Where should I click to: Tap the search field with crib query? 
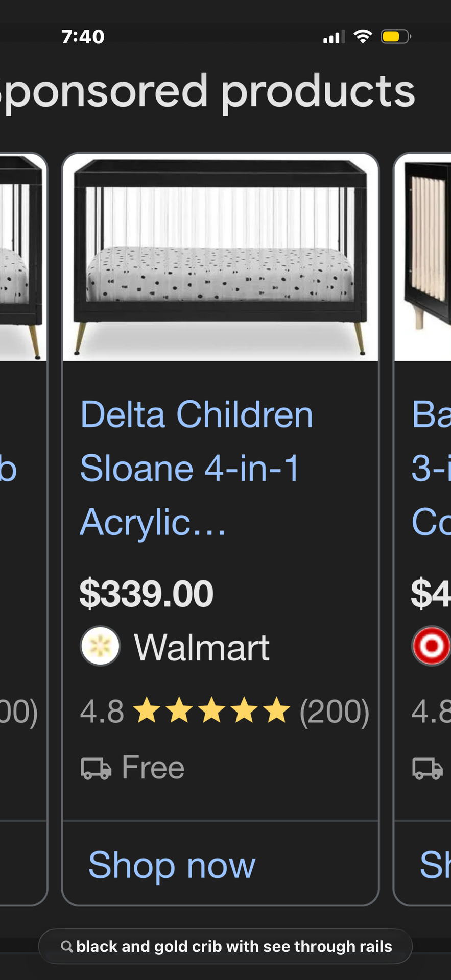coord(233,947)
